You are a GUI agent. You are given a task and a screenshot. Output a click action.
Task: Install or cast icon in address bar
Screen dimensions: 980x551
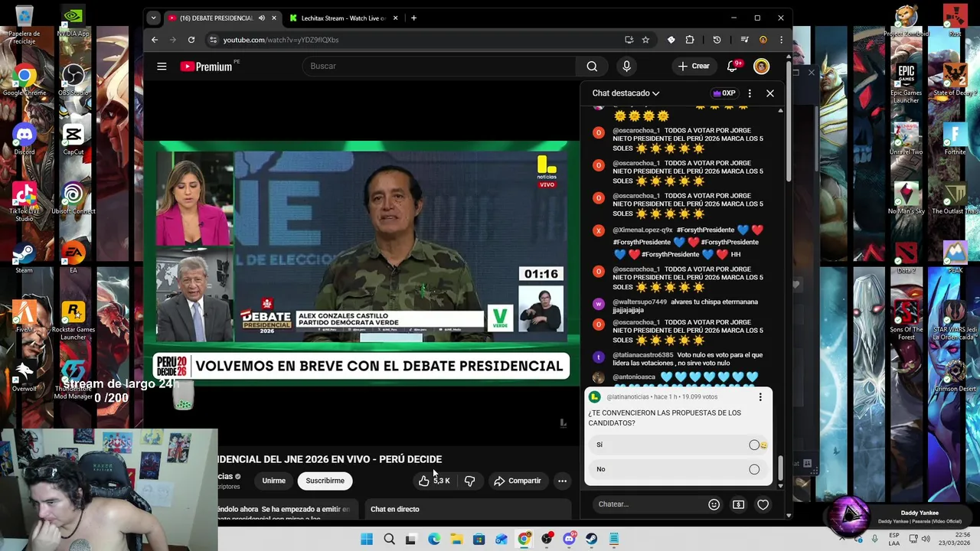pos(629,40)
